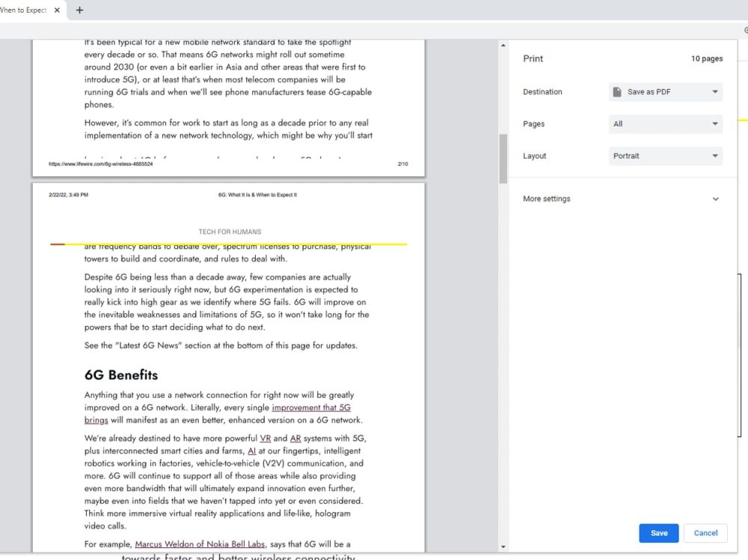This screenshot has width=748, height=560.
Task: Open the Destination dropdown showing Save as PDF
Action: [664, 91]
